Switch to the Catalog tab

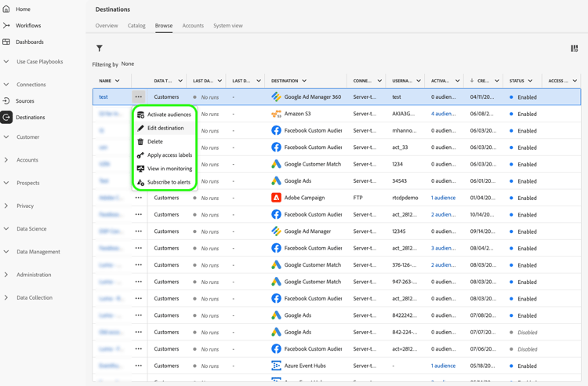(136, 25)
